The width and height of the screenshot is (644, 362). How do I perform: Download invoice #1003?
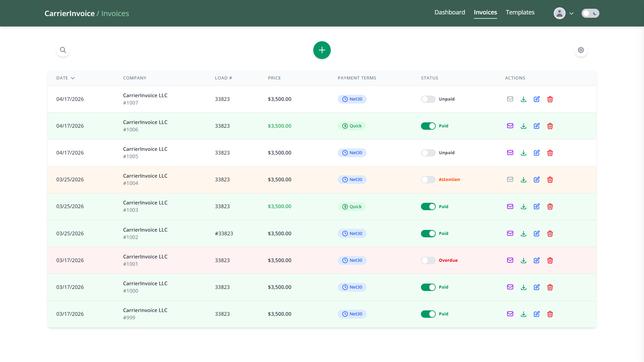(x=524, y=206)
